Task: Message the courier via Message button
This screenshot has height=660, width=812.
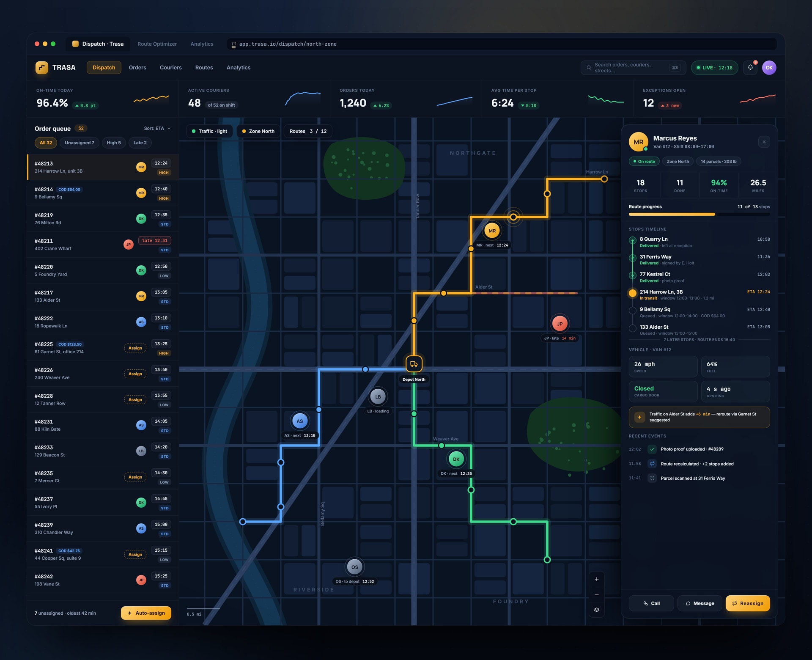Action: [x=700, y=603]
